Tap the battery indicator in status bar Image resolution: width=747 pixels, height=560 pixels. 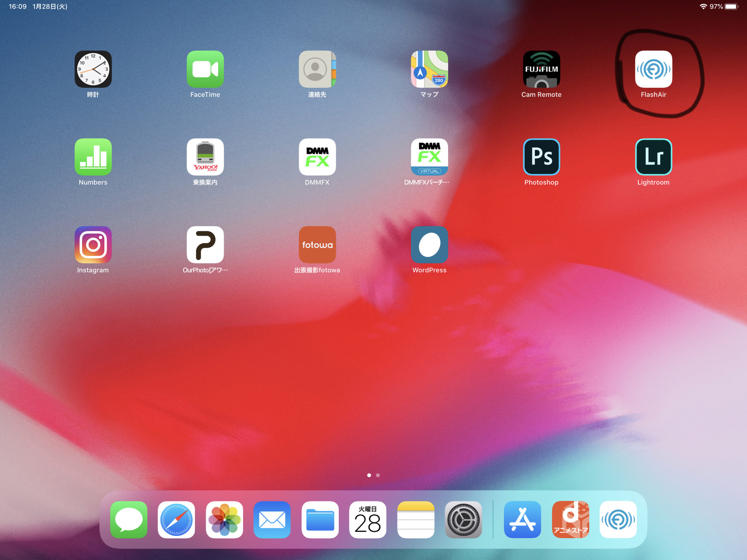click(x=731, y=6)
